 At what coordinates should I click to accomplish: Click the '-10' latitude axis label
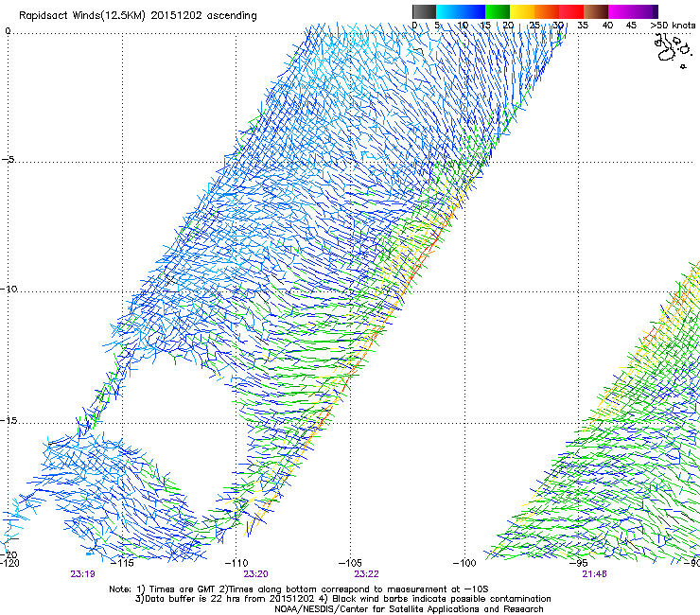coord(9,289)
